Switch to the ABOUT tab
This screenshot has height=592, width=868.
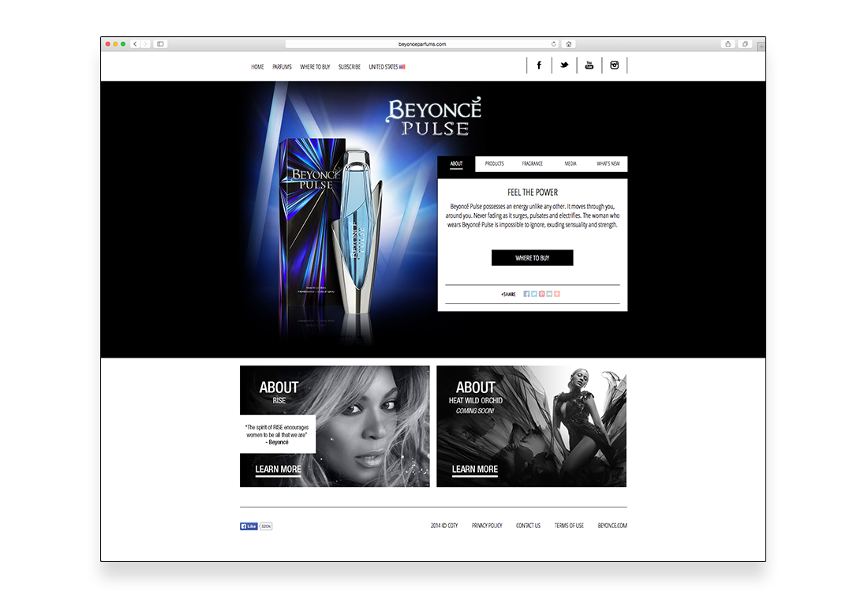(x=456, y=164)
